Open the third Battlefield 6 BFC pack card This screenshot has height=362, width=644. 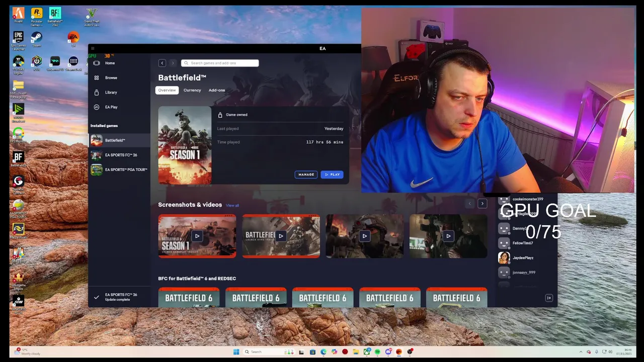[323, 297]
